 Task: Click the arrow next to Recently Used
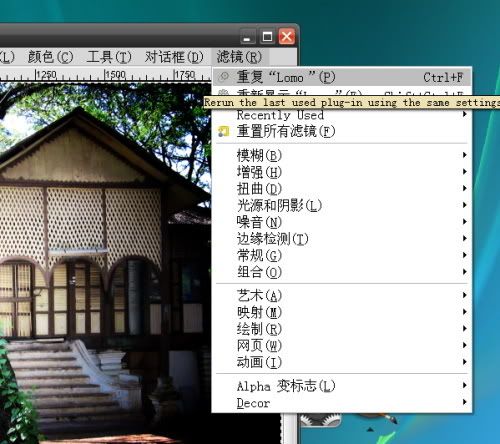465,114
